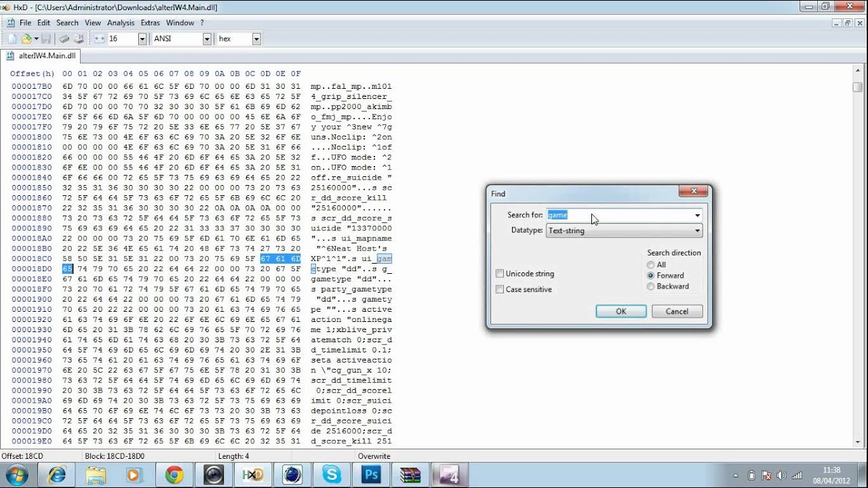Expand the Open file arrow dropdown

pyautogui.click(x=36, y=39)
